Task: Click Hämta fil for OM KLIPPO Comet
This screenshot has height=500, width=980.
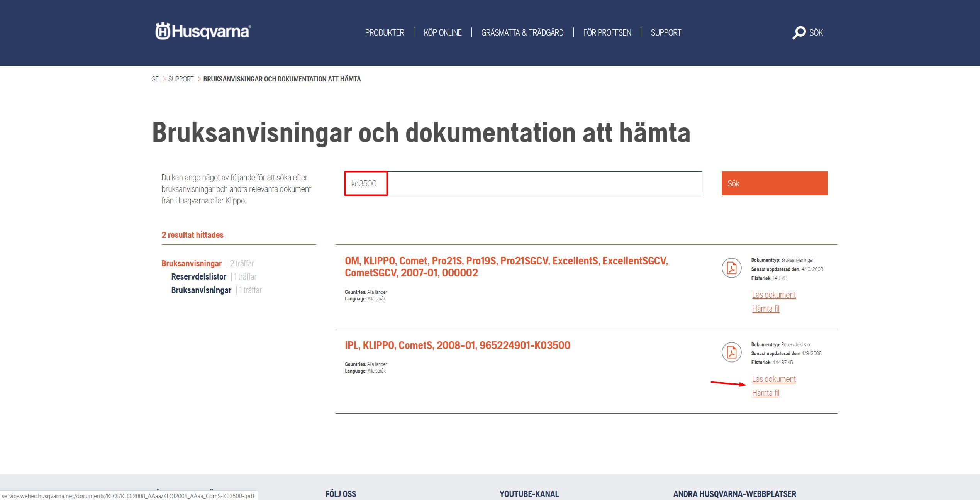Action: tap(766, 309)
